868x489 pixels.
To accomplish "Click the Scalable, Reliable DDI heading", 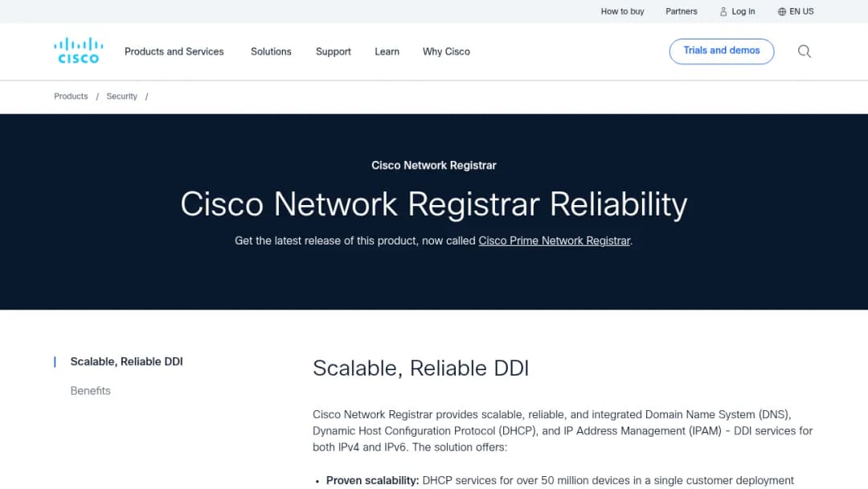I will coord(420,368).
